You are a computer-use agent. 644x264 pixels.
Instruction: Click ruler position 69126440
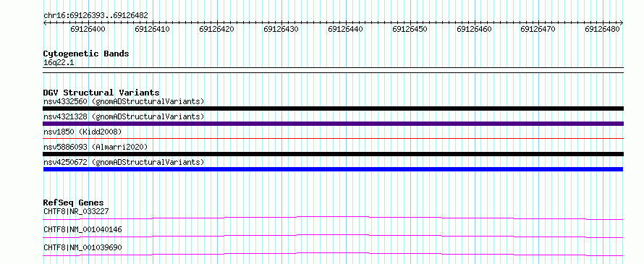[x=345, y=29]
